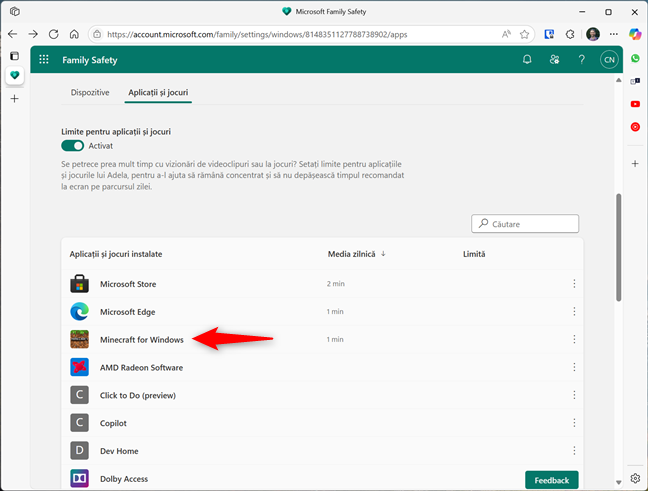Go back with the browser back arrow
This screenshot has width=648, height=491.
coord(12,34)
